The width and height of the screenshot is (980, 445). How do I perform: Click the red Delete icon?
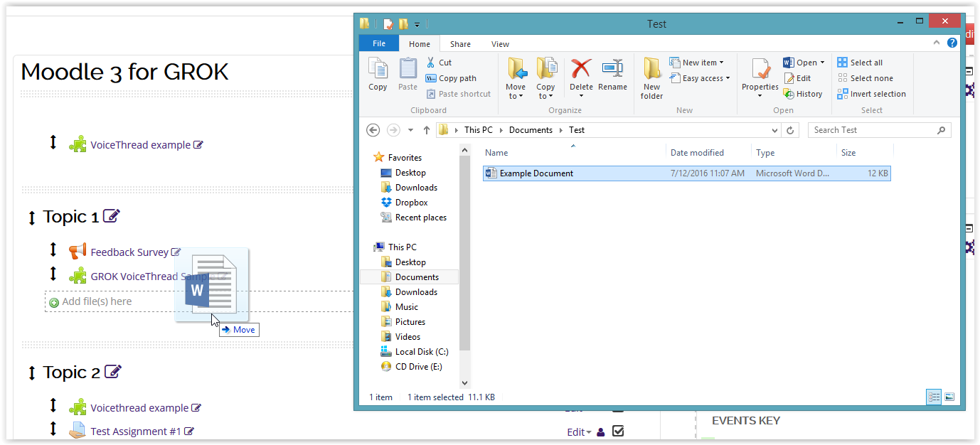[581, 69]
